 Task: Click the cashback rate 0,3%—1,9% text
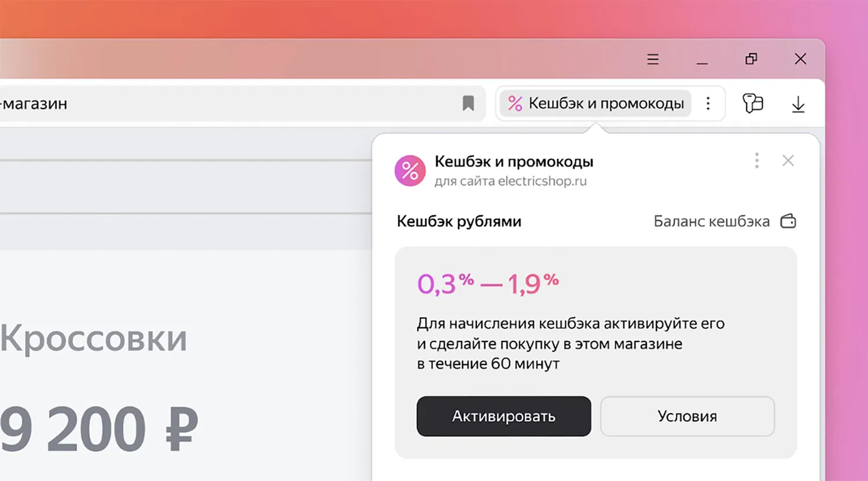coord(488,284)
